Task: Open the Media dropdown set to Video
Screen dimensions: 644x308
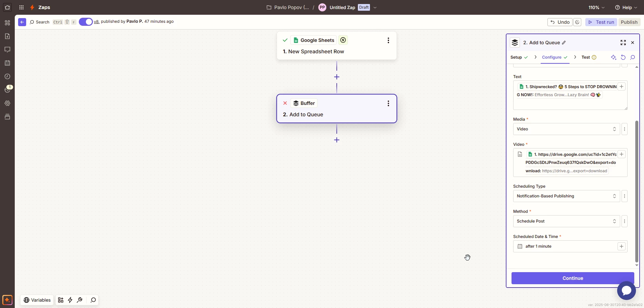Action: point(567,129)
